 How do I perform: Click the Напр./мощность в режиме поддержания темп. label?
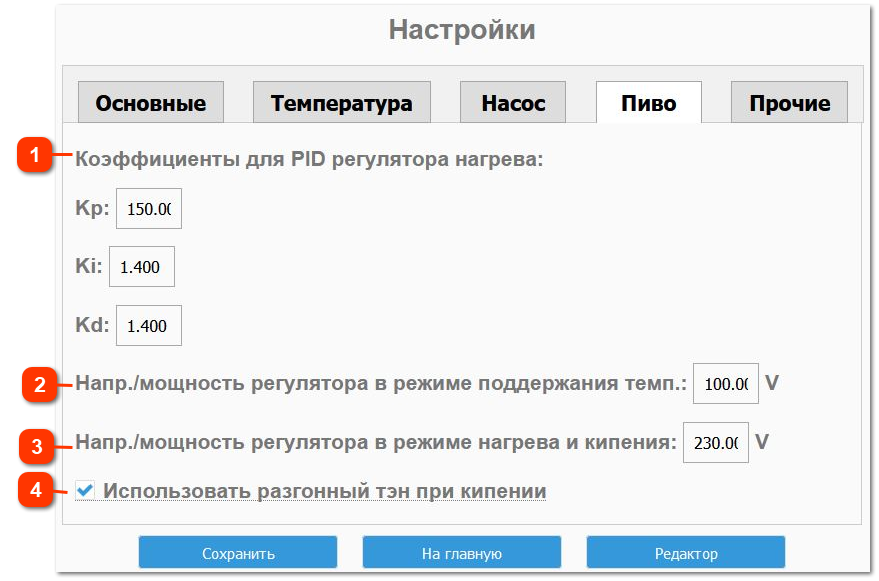coord(381,384)
